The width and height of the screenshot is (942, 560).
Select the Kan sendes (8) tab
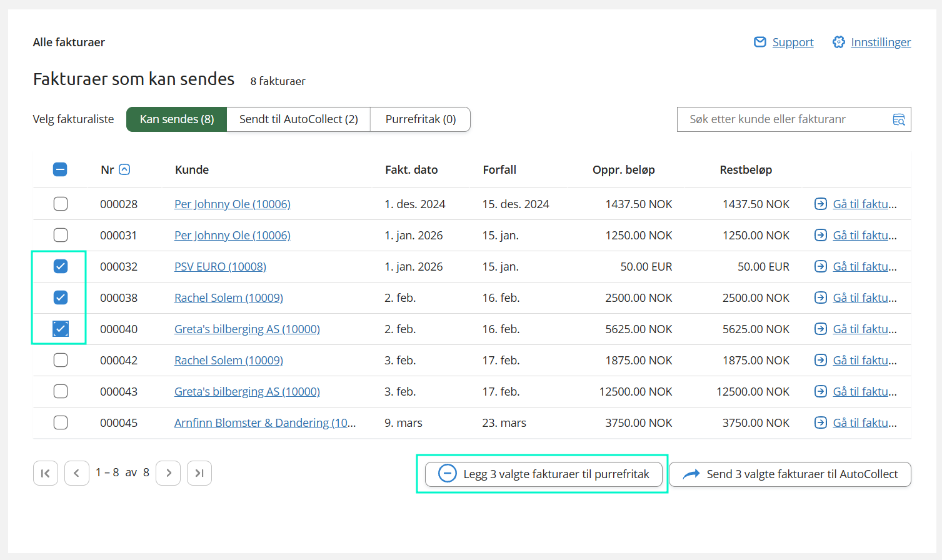click(x=176, y=119)
